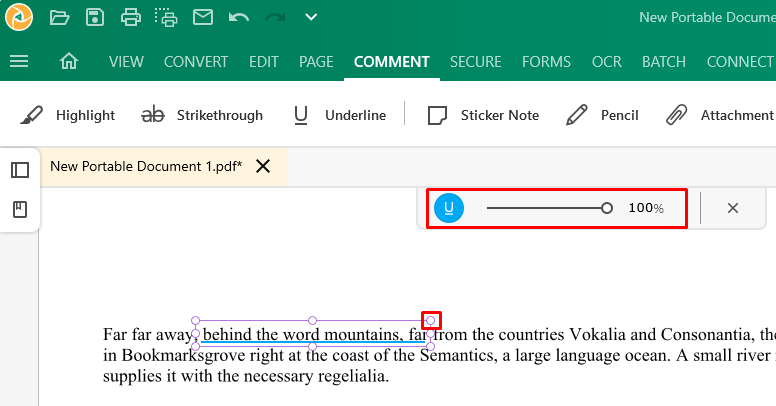Image resolution: width=776 pixels, height=406 pixels.
Task: Send the PDF by email with the envelope icon
Action: (x=203, y=17)
